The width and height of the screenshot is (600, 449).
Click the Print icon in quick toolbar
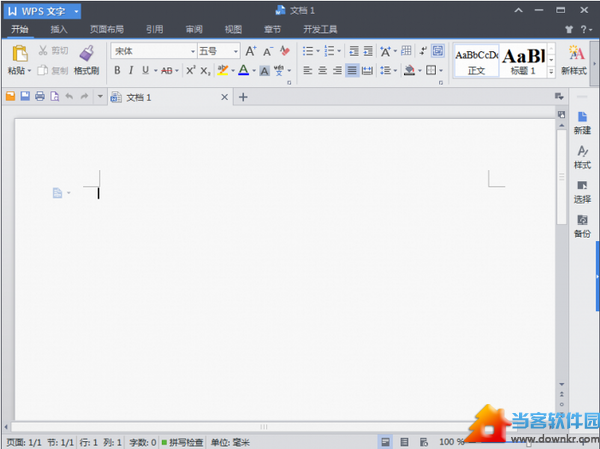(x=40, y=96)
